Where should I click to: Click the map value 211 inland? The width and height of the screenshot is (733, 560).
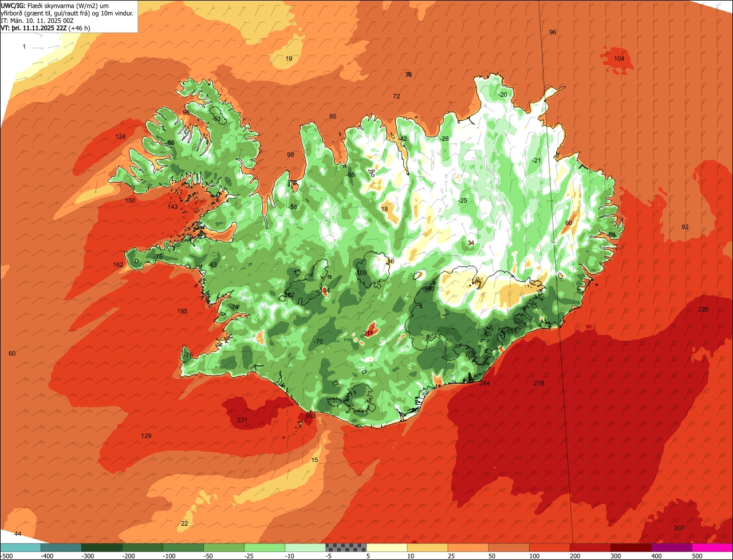click(x=369, y=333)
